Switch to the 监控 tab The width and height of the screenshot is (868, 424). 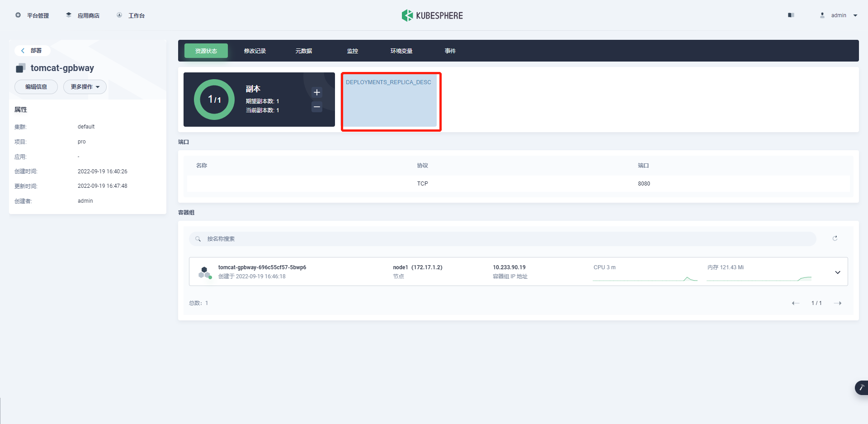coord(353,51)
